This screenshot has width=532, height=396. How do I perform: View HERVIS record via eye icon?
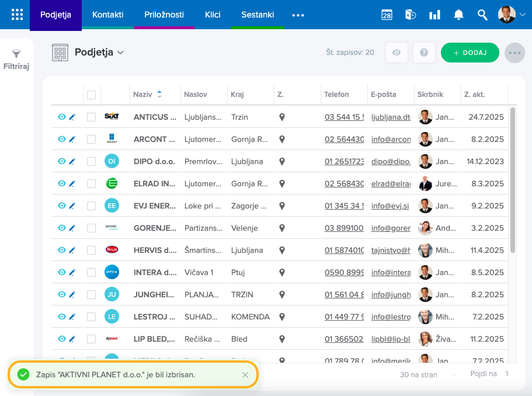point(62,251)
